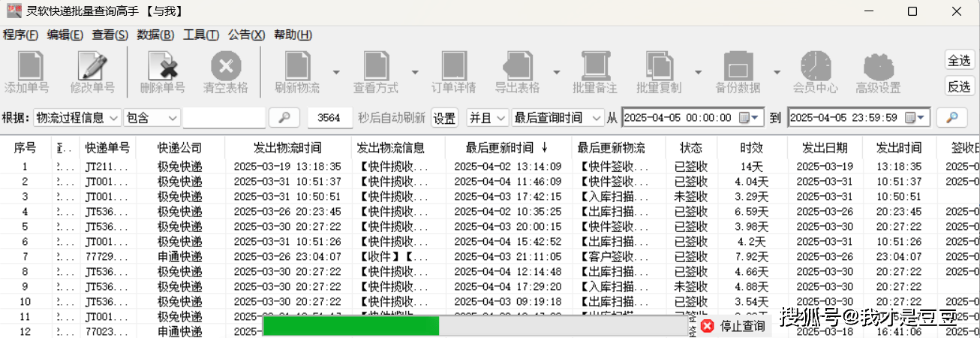
Task: Select 申通快递 cell in row 7
Action: [180, 256]
